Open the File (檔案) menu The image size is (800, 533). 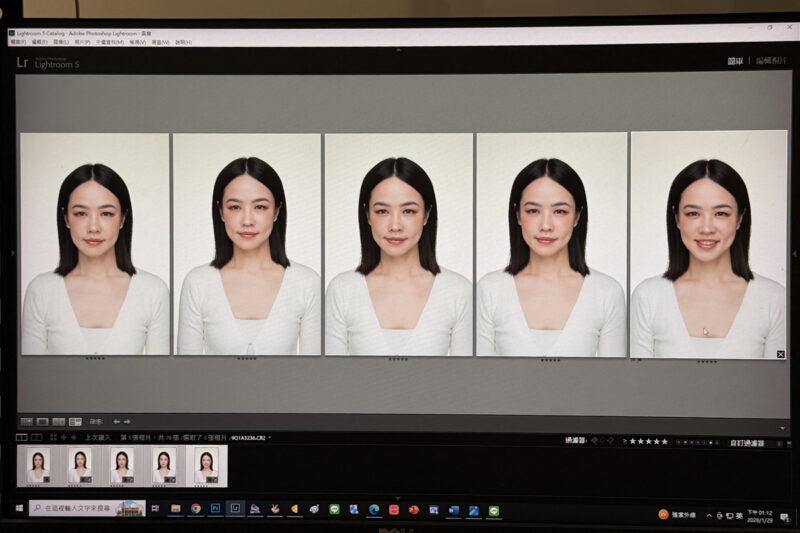point(16,43)
